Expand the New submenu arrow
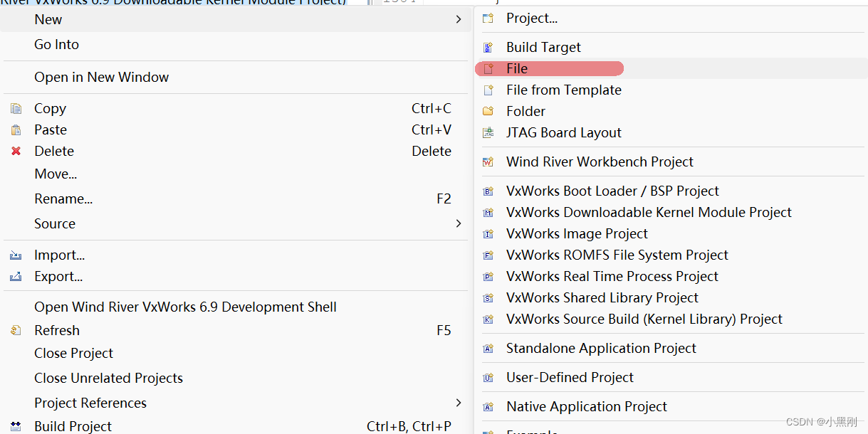This screenshot has width=868, height=434. [x=459, y=19]
